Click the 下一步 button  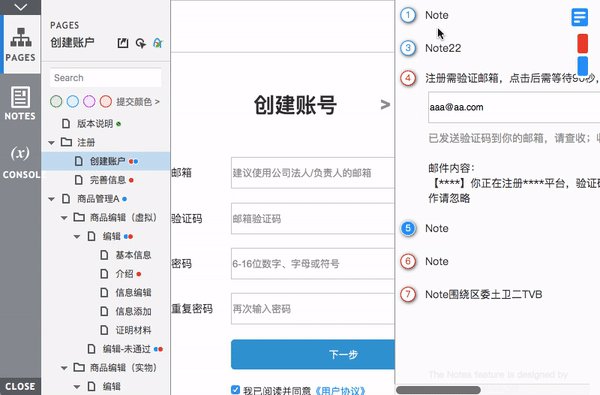click(x=313, y=354)
